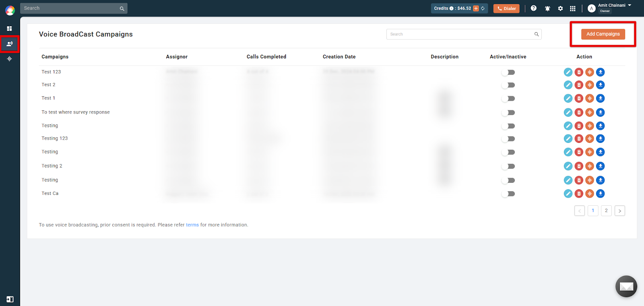Toggle active switch for Test Ca
Image resolution: width=644 pixels, height=306 pixels.
(x=508, y=194)
